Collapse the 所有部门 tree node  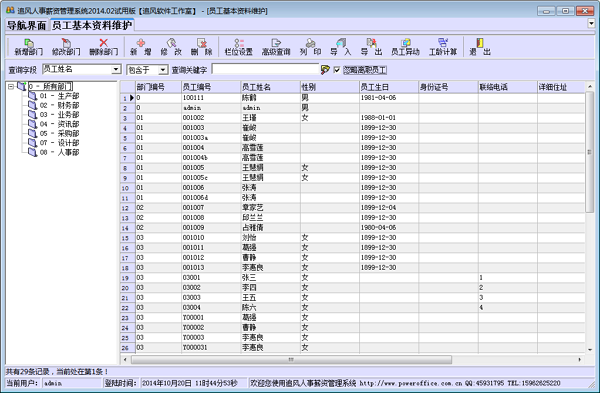(x=11, y=86)
